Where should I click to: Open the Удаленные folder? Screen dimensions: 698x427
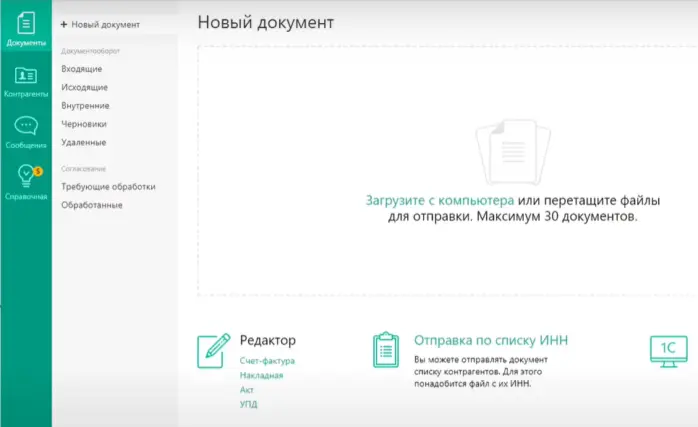tap(84, 142)
